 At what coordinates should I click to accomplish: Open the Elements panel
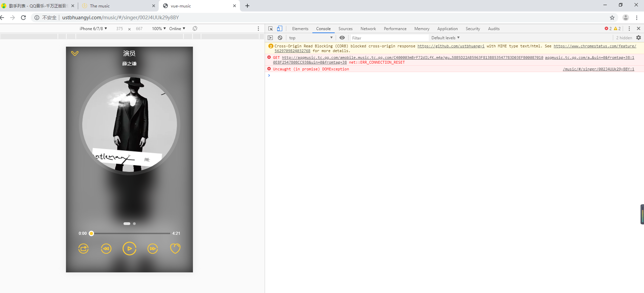pos(300,29)
